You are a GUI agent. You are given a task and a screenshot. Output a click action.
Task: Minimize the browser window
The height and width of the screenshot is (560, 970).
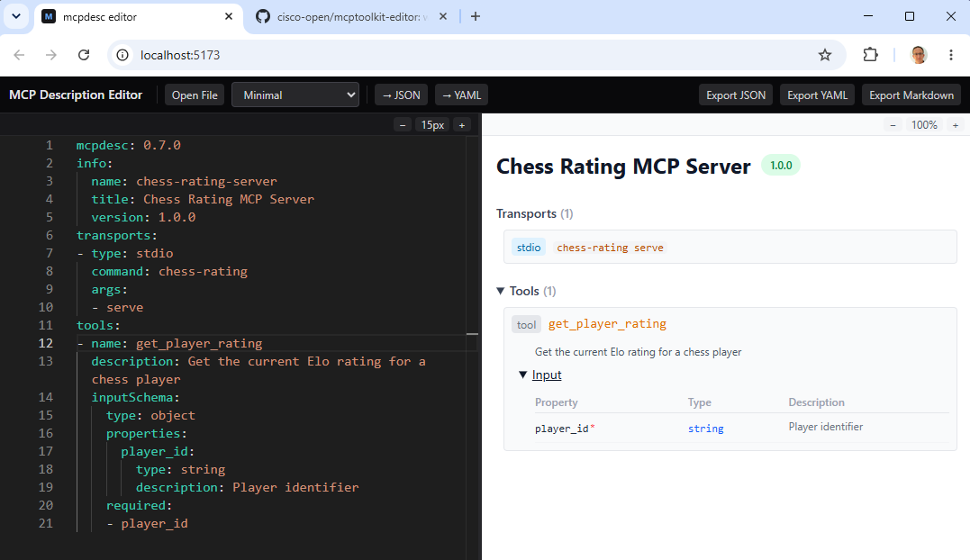(x=868, y=17)
